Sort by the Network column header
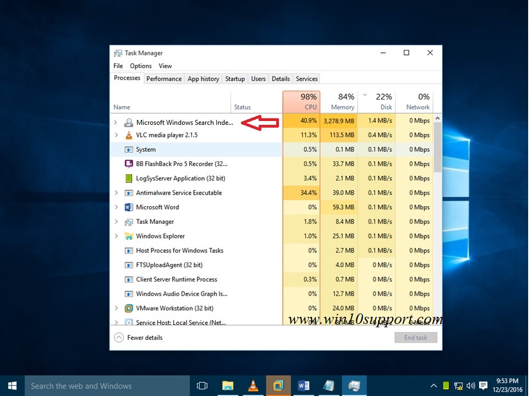 [x=415, y=101]
